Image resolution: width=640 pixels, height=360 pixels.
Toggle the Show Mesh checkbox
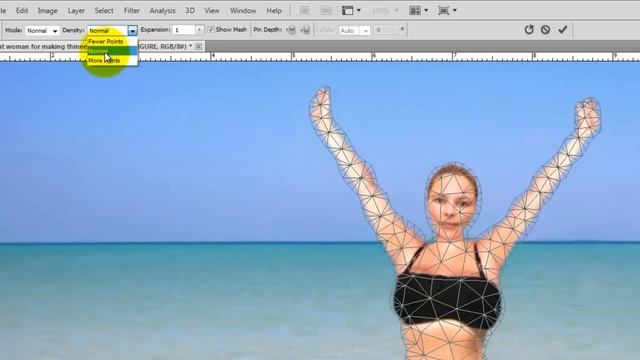[x=211, y=29]
